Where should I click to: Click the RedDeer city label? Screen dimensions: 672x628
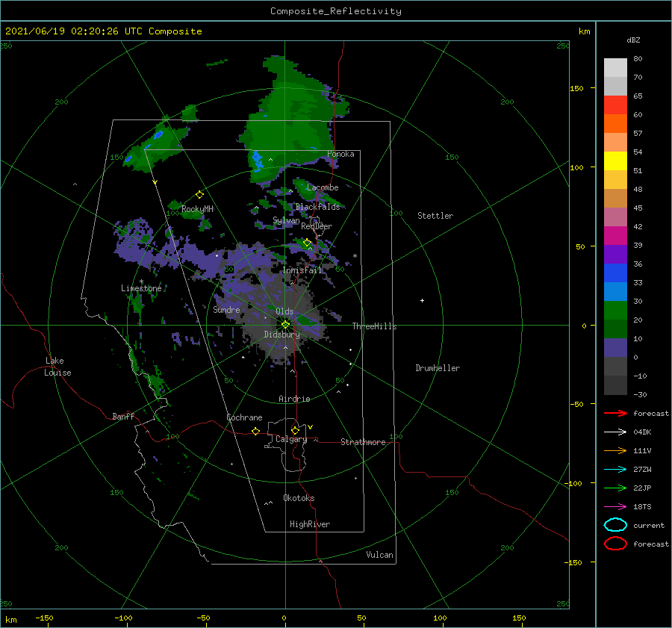tap(317, 226)
